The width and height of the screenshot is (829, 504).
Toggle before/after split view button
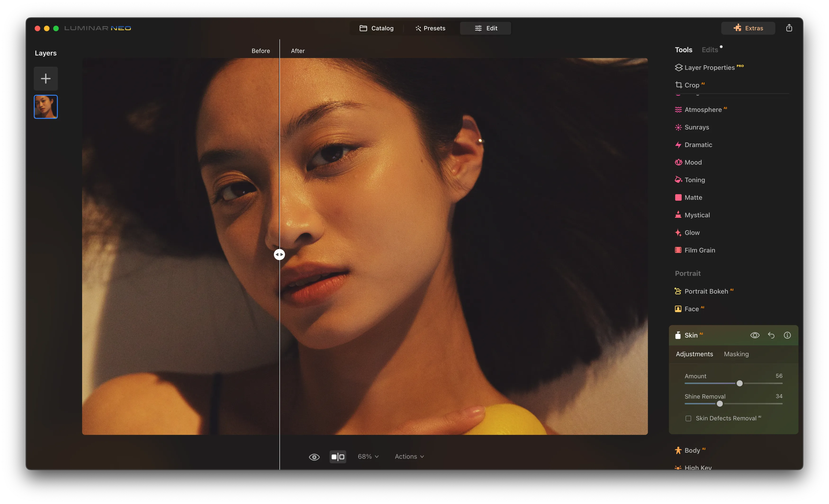pos(338,457)
